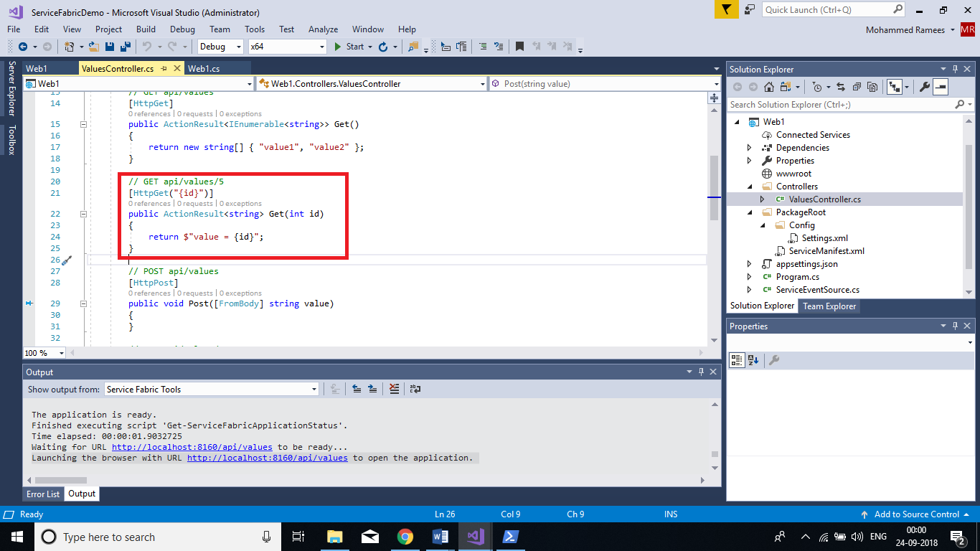Toggle Preview Selected Items in Solution Explorer
This screenshot has width=980, height=551.
coord(941,87)
